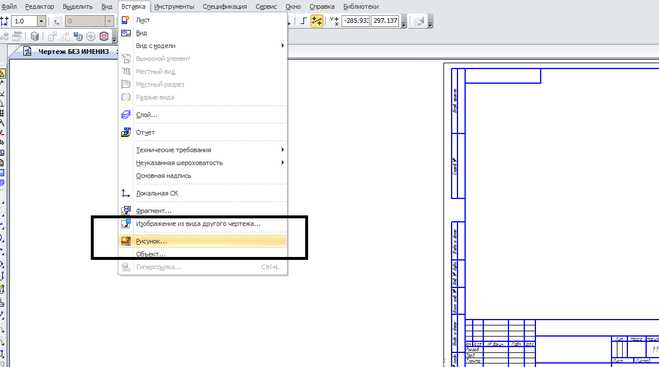The image size is (659, 367).
Task: Click the blue overlapping-squares toolbar icon
Action: (78, 37)
